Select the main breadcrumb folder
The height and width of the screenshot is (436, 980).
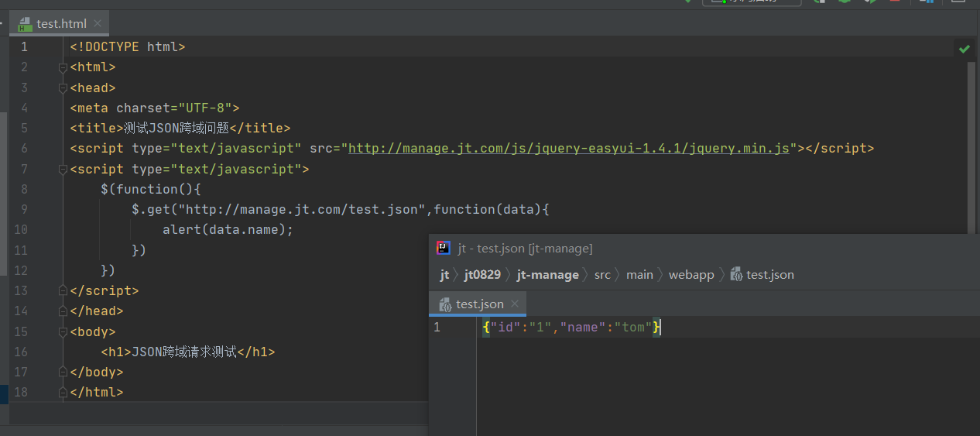pyautogui.click(x=639, y=275)
